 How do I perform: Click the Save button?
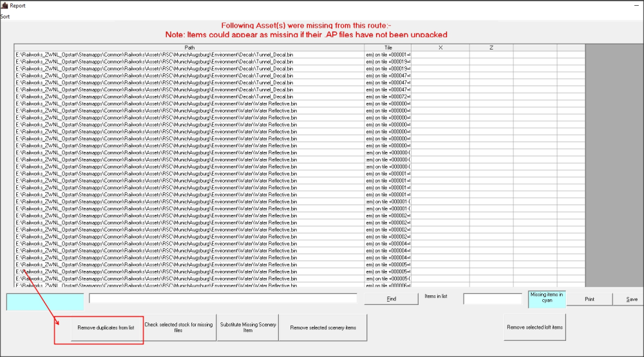[630, 299]
